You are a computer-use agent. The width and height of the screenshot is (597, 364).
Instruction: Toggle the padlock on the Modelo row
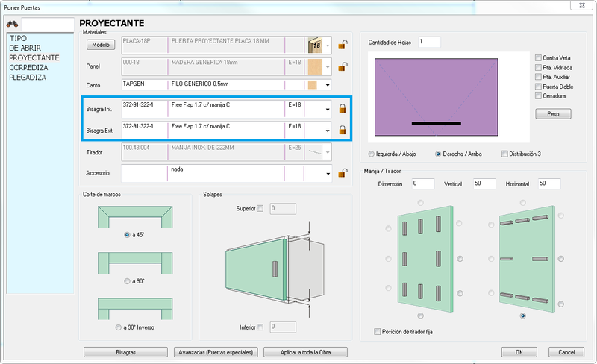pos(343,45)
